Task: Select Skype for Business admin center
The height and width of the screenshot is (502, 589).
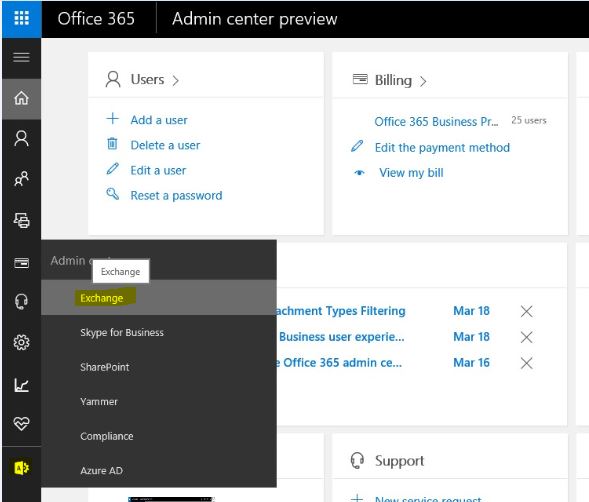Action: (122, 333)
